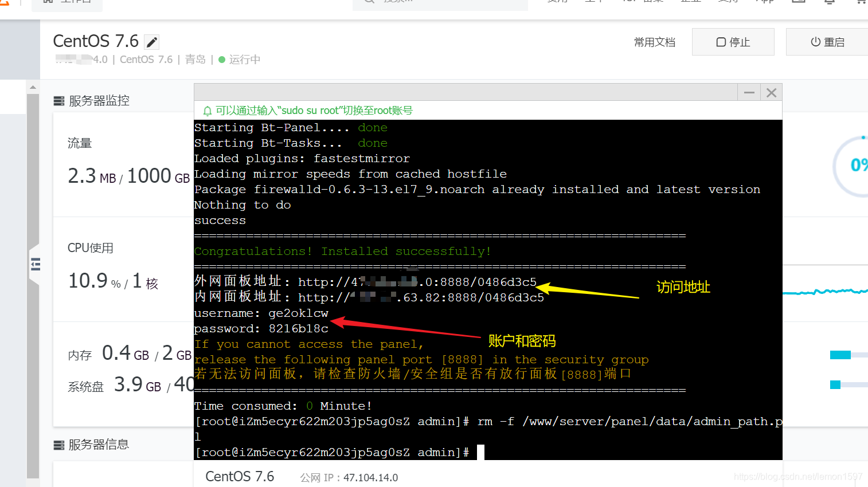Click Congratulations Installed successfully text
Screen dimensions: 868x487
pyautogui.click(x=343, y=252)
